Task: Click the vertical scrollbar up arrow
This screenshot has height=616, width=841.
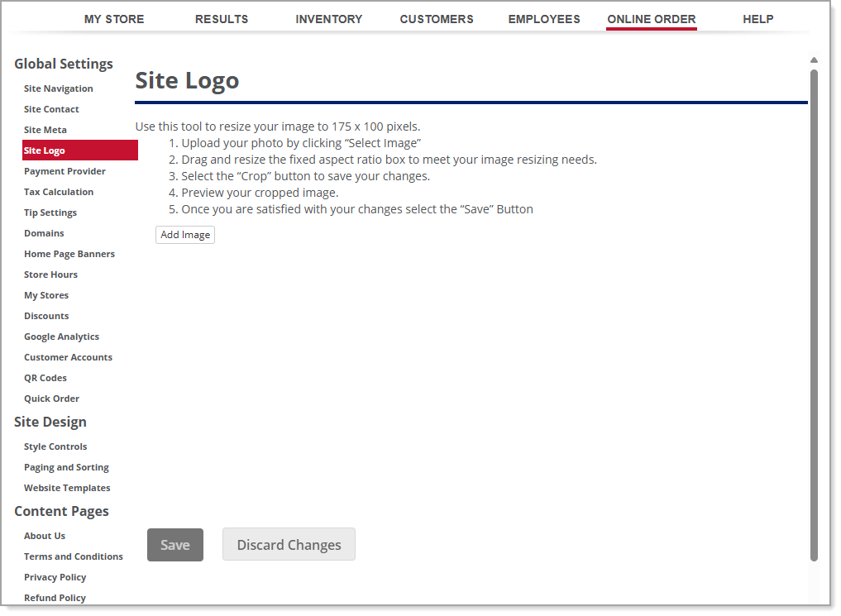Action: 813,60
